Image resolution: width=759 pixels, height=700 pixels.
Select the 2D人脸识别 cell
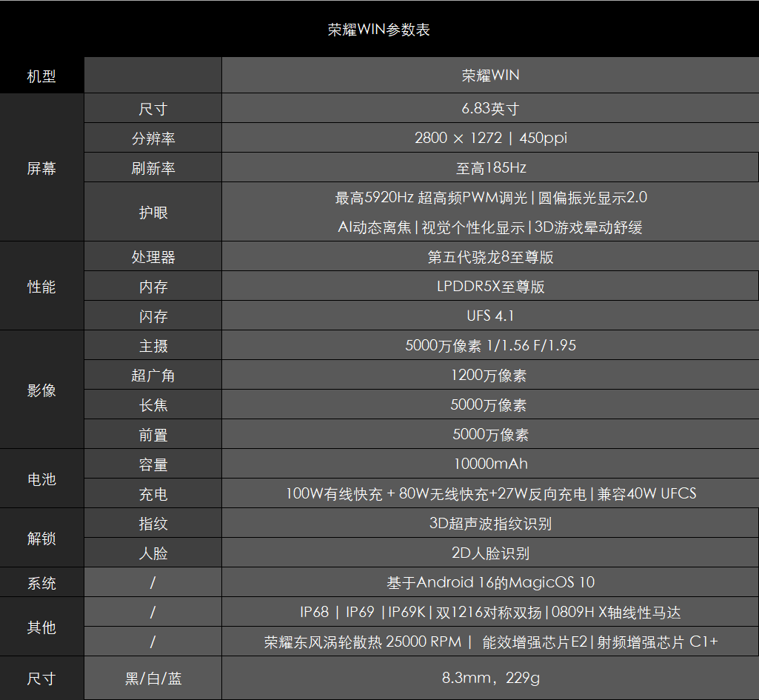tap(490, 553)
